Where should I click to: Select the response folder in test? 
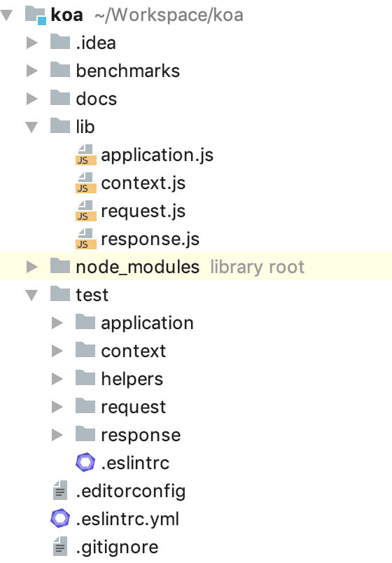coord(141,435)
